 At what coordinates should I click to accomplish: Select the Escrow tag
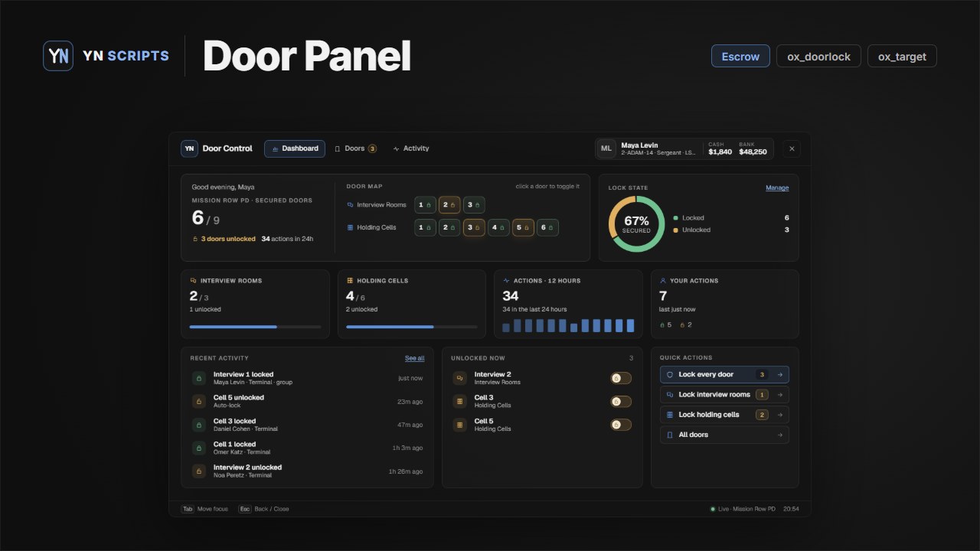(740, 56)
